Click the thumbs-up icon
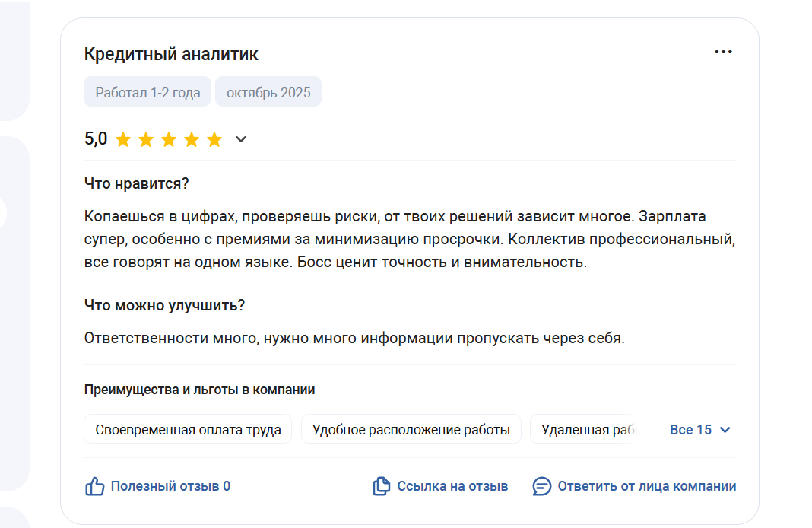 point(94,486)
